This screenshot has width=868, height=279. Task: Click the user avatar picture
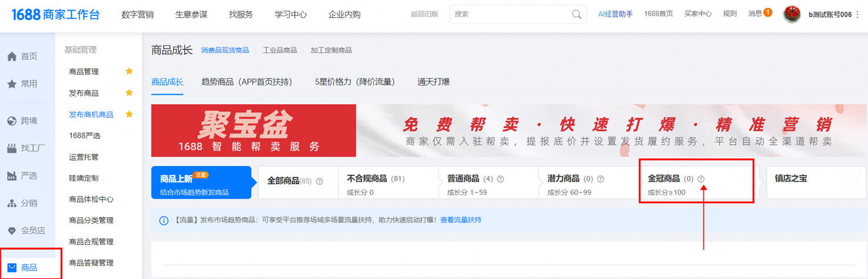pos(792,14)
